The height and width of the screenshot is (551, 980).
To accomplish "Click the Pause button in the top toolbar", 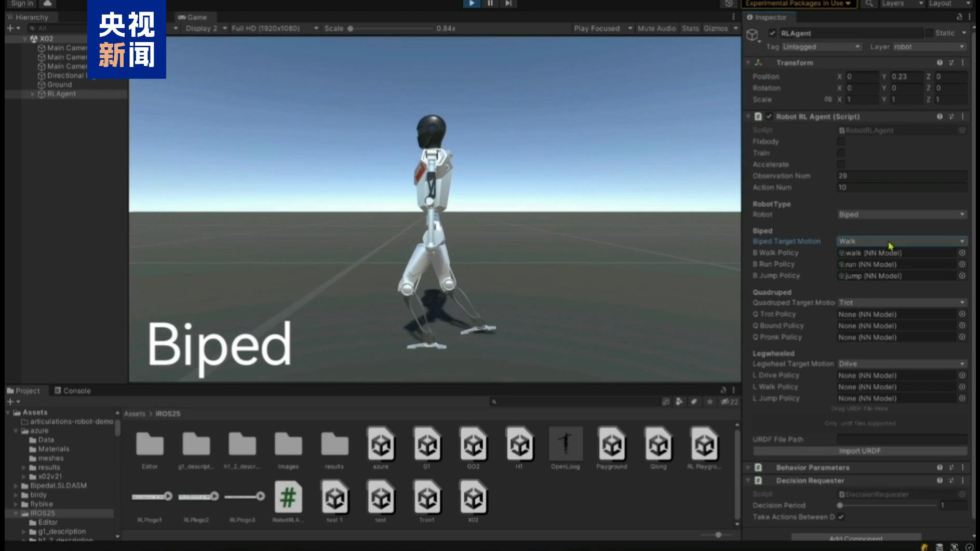I will click(490, 4).
